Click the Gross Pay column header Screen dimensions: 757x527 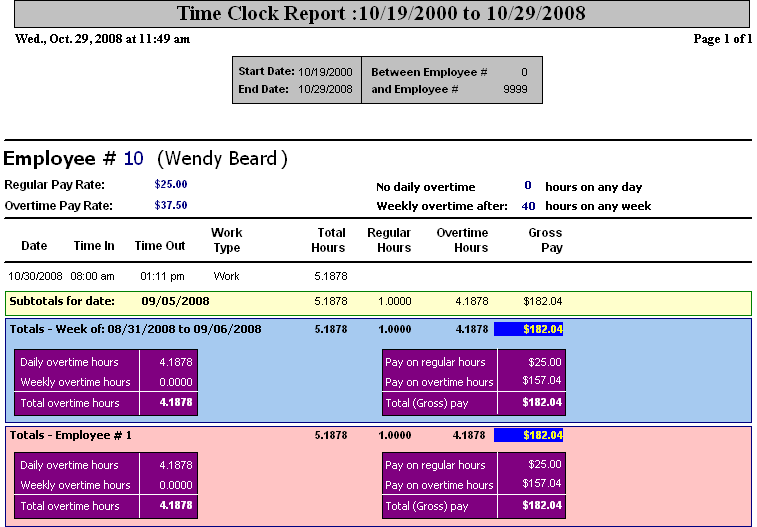[x=546, y=240]
